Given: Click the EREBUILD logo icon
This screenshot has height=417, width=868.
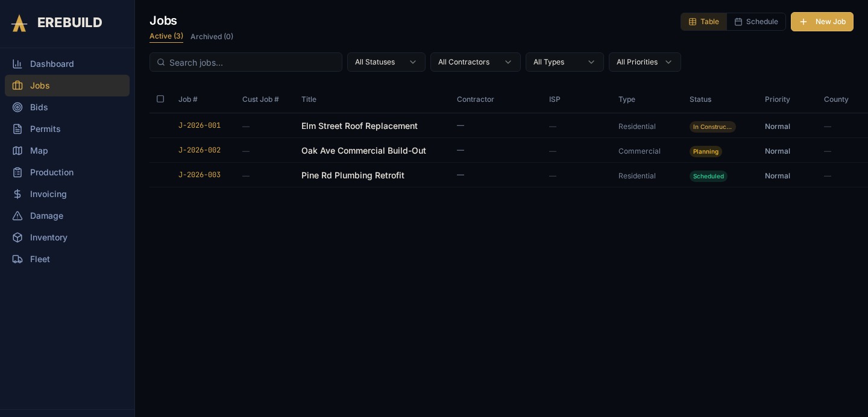Looking at the screenshot, I should [19, 23].
